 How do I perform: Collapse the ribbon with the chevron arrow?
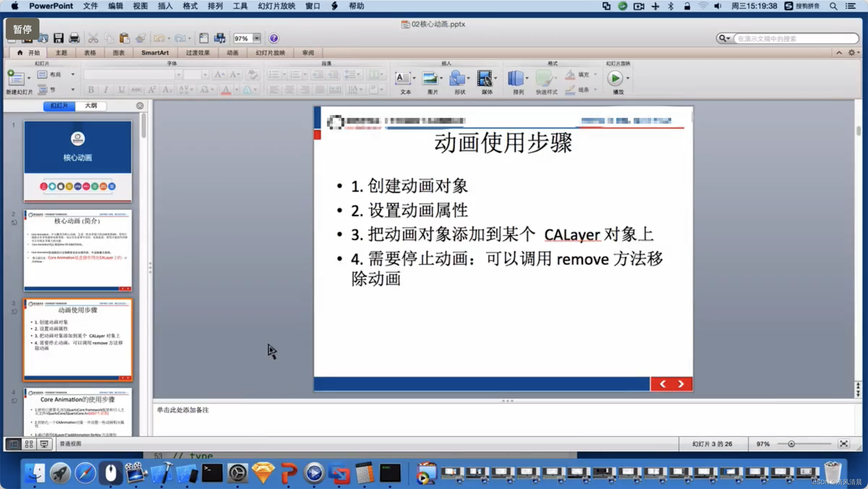click(839, 53)
